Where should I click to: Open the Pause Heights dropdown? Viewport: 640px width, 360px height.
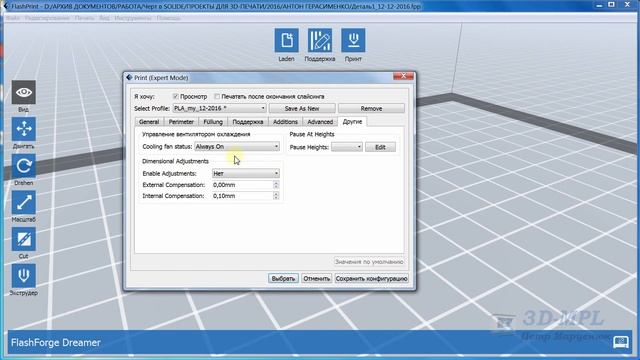coord(347,147)
